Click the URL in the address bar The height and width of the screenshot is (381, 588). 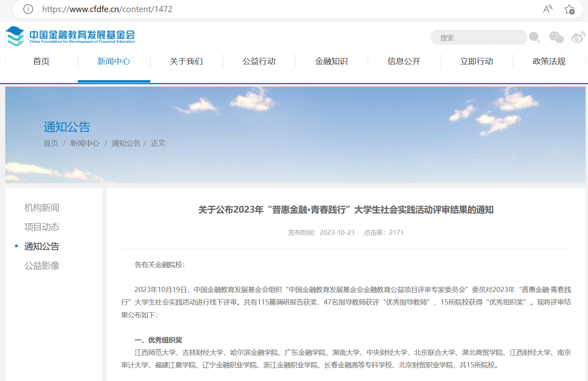107,9
